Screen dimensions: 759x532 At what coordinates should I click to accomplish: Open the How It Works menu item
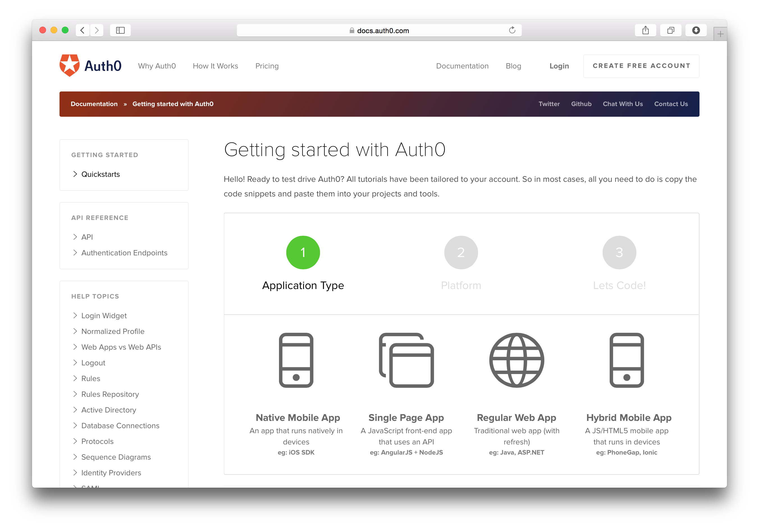pos(215,66)
